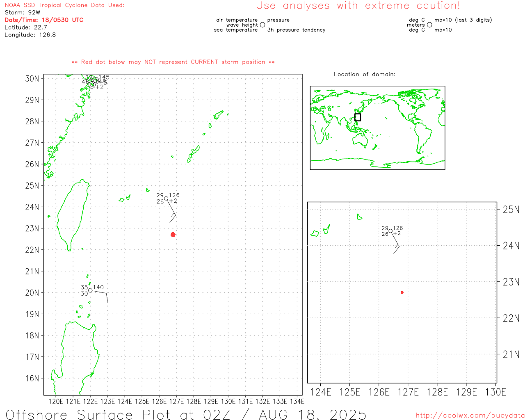Click the '25N' label on zoomed inset map
Screen dimensions: 525x420
pyautogui.click(x=511, y=210)
